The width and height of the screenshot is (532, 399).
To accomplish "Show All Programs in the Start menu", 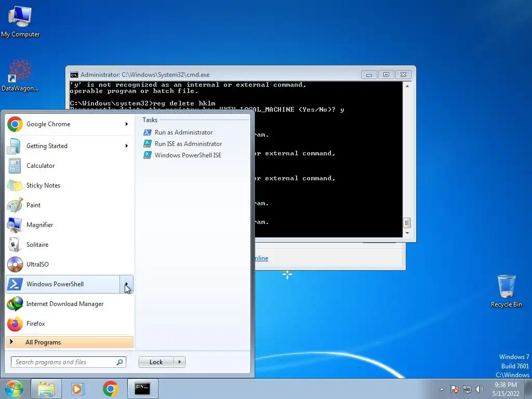I will [70, 342].
